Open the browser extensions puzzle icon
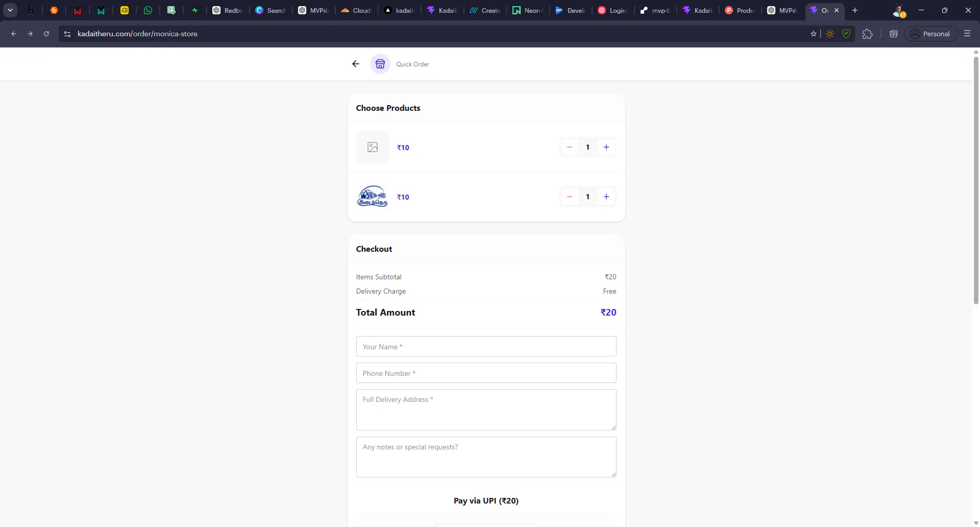Viewport: 980px width, 527px height. [x=867, y=34]
